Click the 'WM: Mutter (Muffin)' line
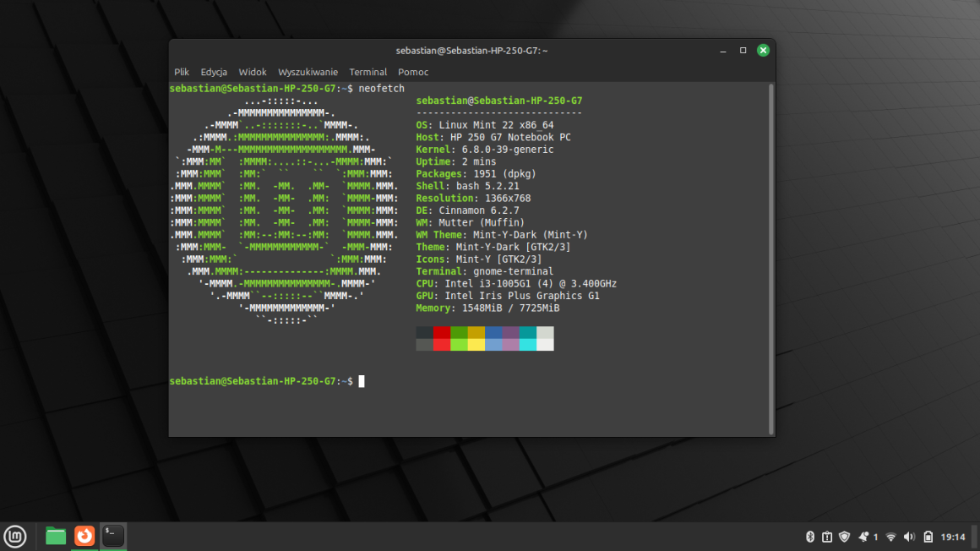980x551 pixels. 471,222
